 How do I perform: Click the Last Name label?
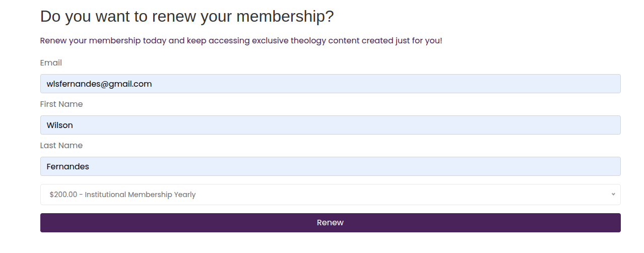[x=61, y=146]
